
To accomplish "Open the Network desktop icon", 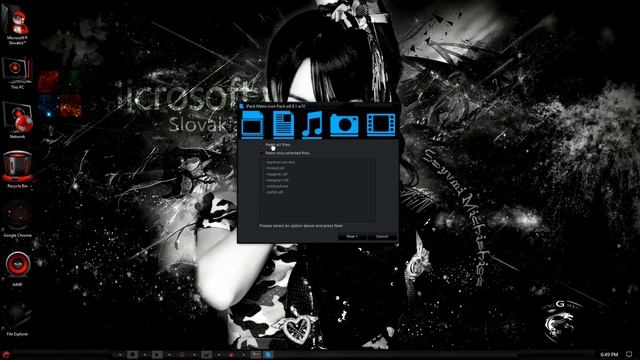I will tap(17, 121).
